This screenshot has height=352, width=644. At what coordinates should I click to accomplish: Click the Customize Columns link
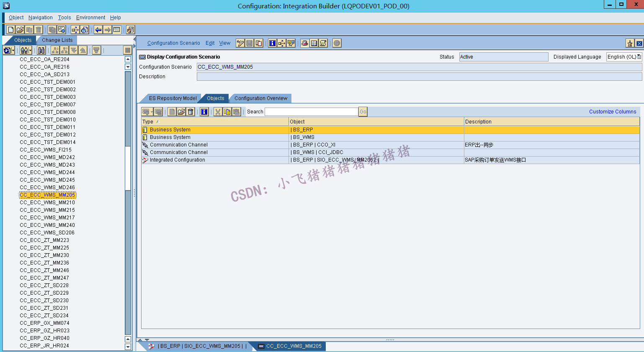point(613,112)
